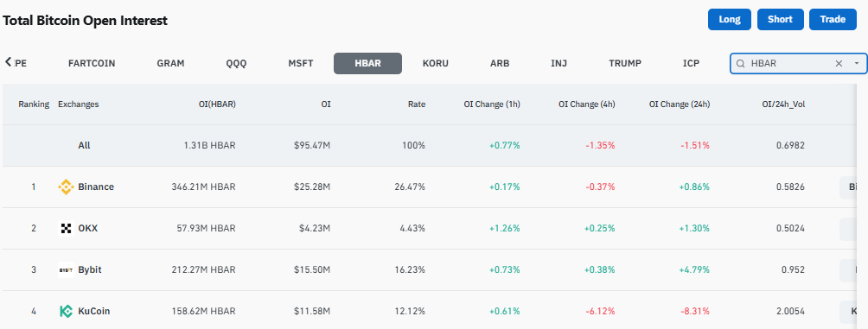
Task: Click inside the HBAR search input field
Action: 790,64
